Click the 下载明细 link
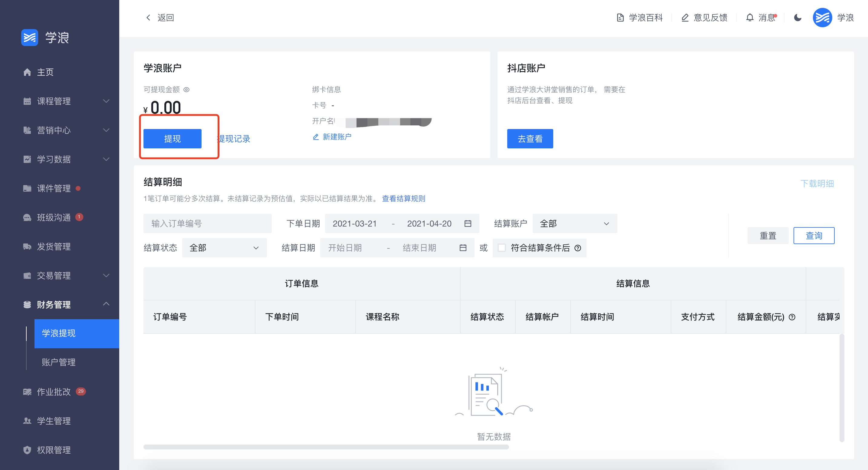 click(x=817, y=184)
